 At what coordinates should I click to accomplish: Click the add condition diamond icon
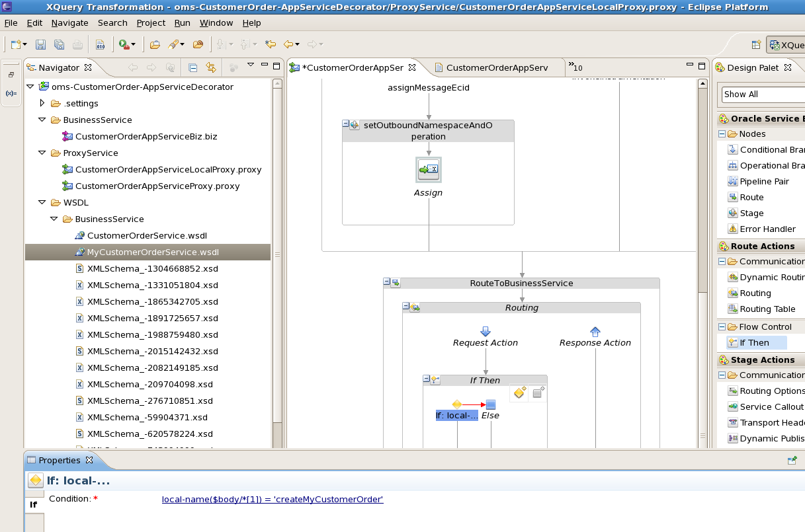519,393
